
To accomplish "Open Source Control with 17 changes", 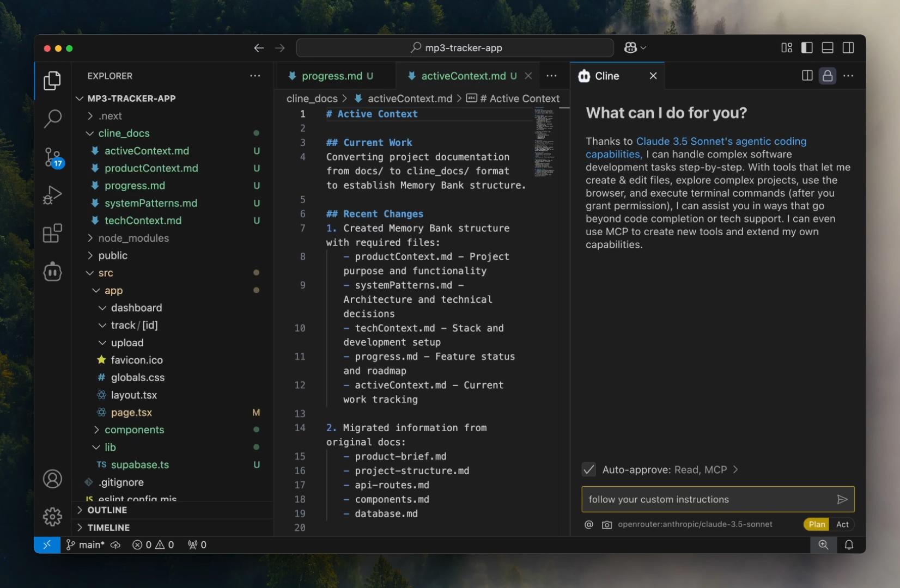I will coord(52,157).
